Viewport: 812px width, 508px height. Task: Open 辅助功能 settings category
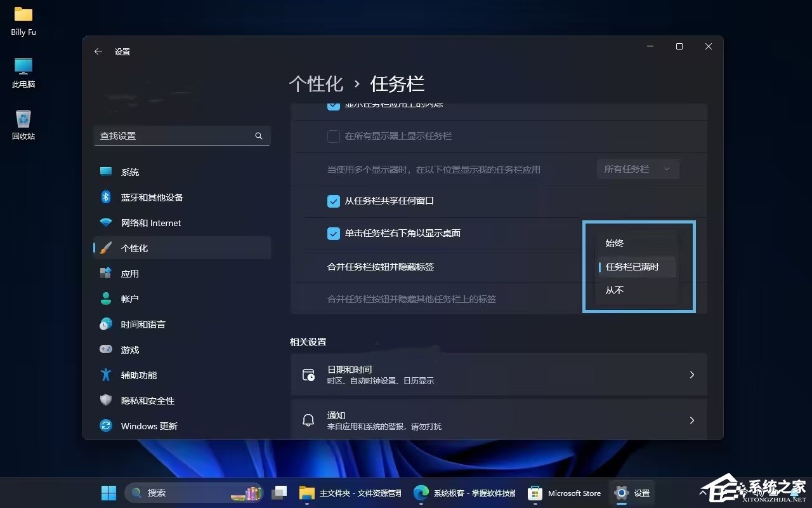click(x=182, y=375)
